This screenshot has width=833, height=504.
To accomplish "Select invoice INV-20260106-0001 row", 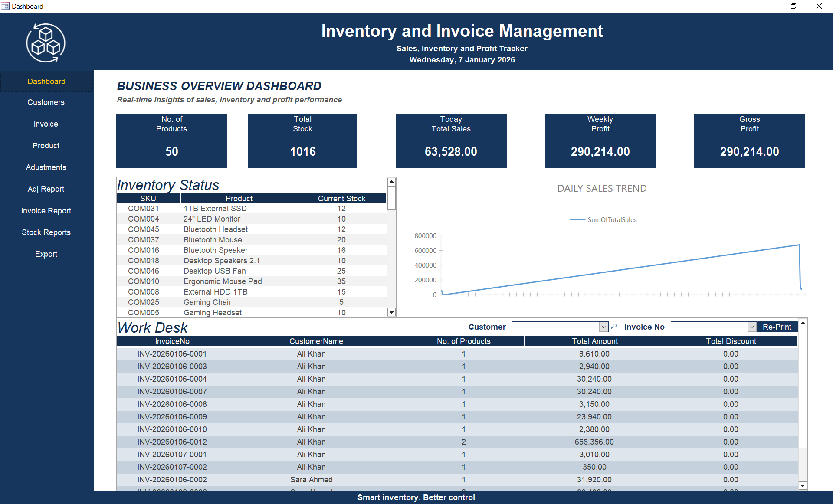I will (x=457, y=354).
